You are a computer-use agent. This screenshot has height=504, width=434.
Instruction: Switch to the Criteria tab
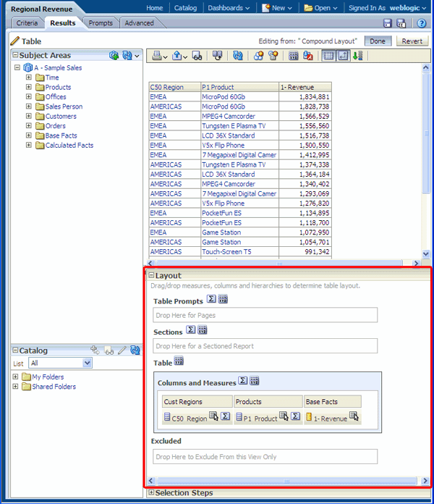27,23
